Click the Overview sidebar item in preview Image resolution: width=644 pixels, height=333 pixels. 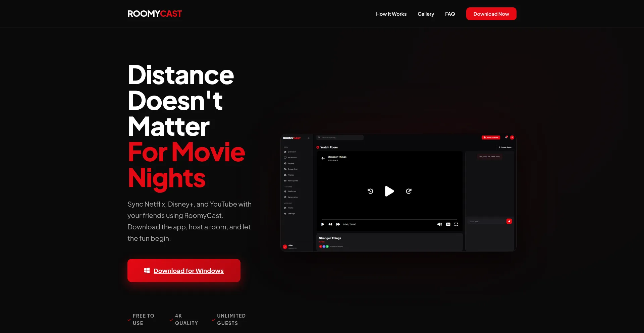[x=290, y=152]
